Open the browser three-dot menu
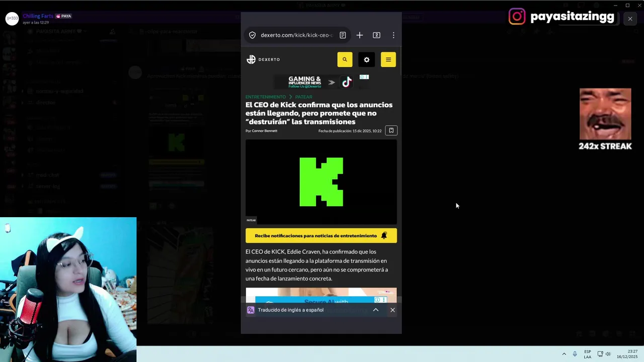This screenshot has width=644, height=362. point(393,35)
